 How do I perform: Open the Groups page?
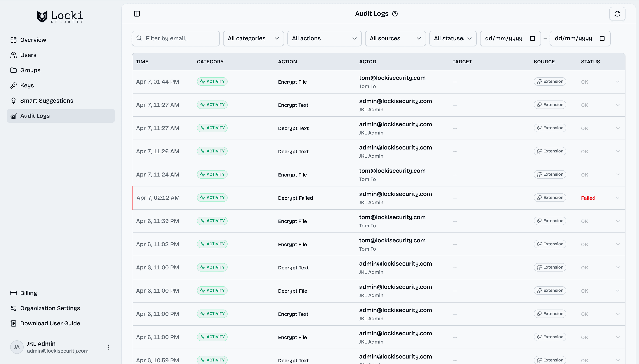61,70
